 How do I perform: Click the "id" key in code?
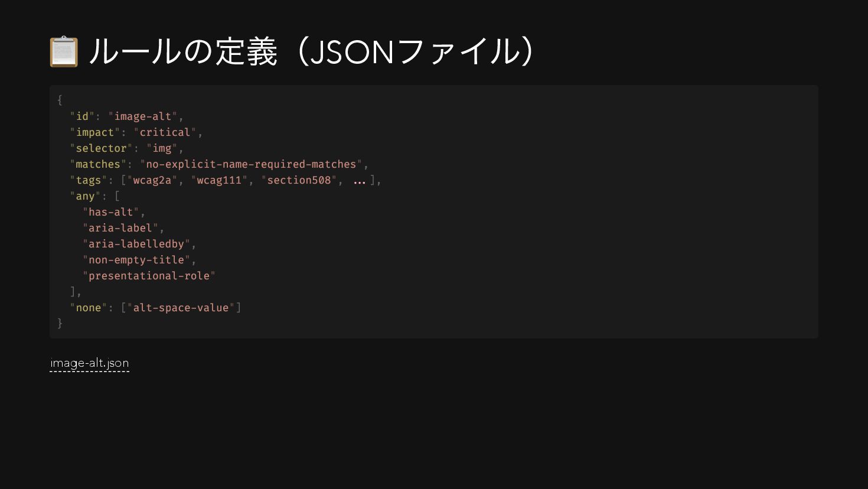click(x=82, y=116)
